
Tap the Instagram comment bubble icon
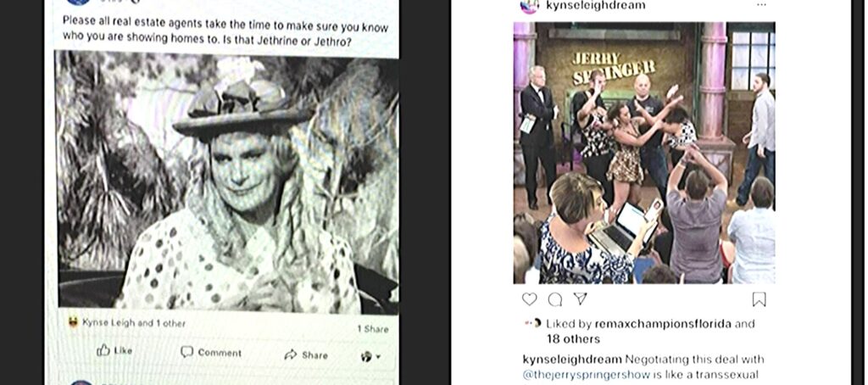coord(554,299)
